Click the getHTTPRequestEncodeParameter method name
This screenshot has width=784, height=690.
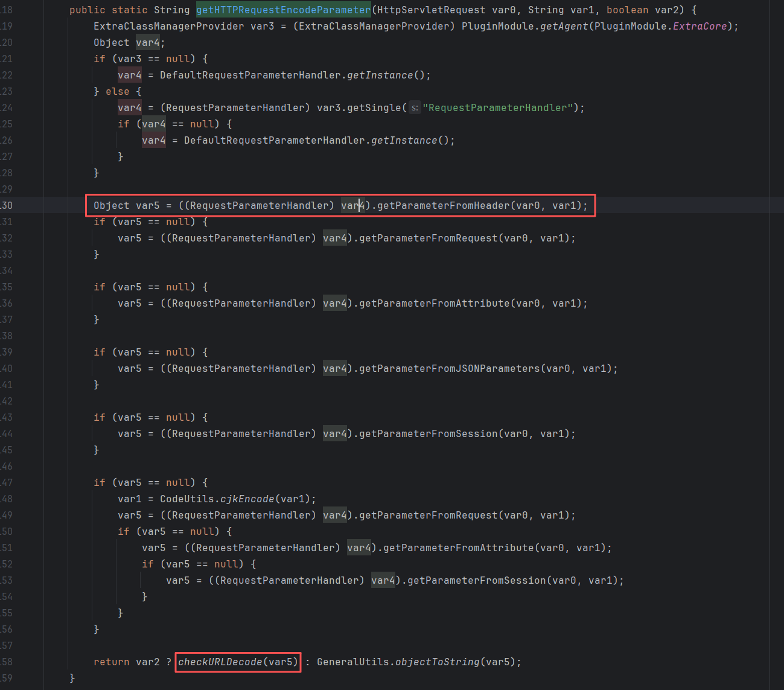tap(283, 10)
